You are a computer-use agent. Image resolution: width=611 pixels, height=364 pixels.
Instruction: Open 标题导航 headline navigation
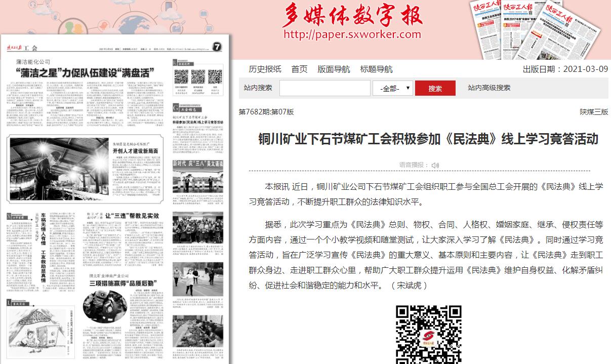pos(376,69)
